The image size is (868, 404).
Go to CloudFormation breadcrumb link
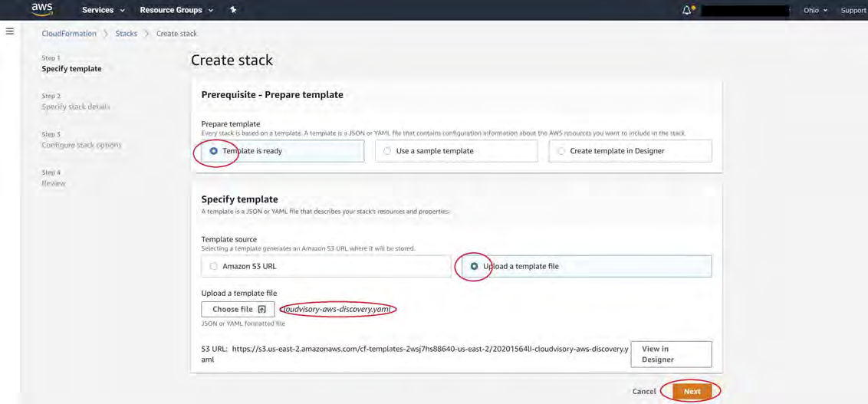point(69,34)
